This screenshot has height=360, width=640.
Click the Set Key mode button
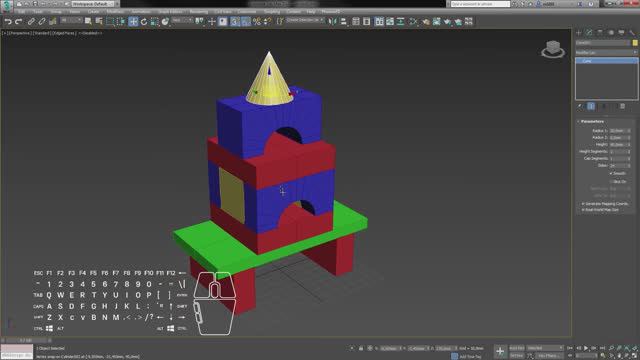[x=516, y=356]
